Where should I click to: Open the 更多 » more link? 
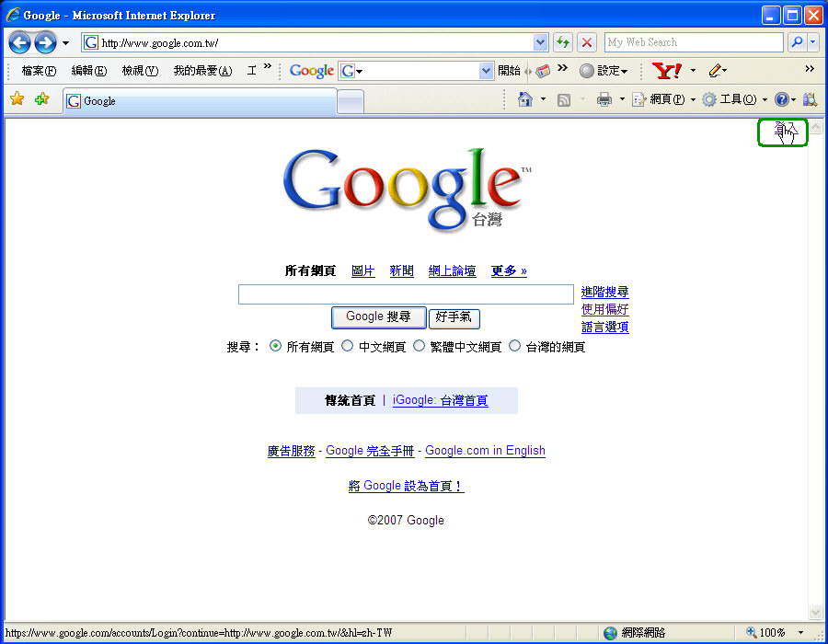(x=509, y=270)
